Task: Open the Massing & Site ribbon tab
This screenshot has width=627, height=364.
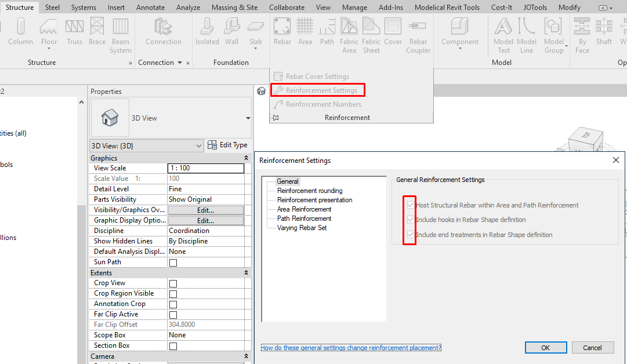Action: tap(234, 8)
